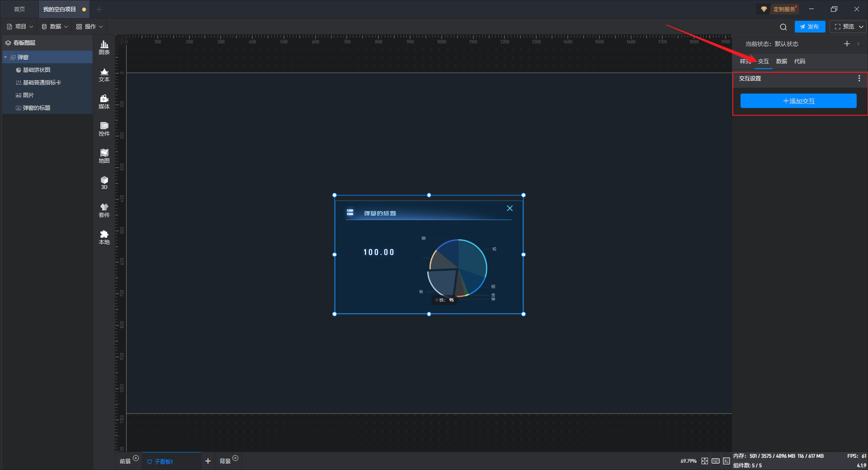
Task: Click the 69.79% zoom level
Action: (689, 461)
